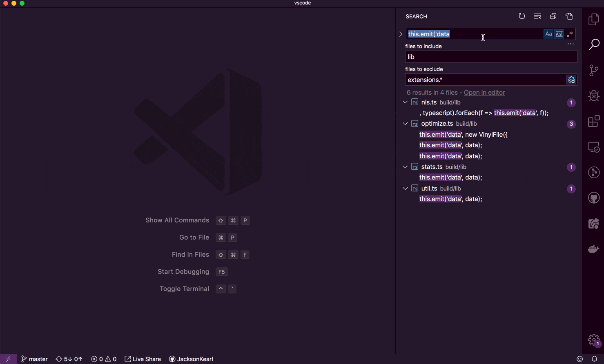Switch the master branch in the status bar
This screenshot has height=364, width=604.
click(34, 359)
